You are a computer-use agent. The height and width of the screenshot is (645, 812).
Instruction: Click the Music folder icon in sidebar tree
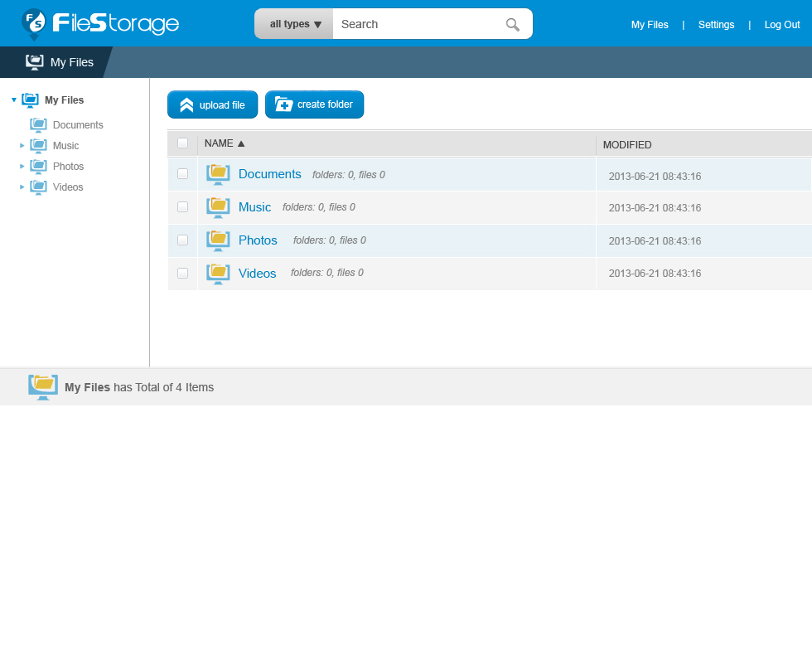point(38,146)
